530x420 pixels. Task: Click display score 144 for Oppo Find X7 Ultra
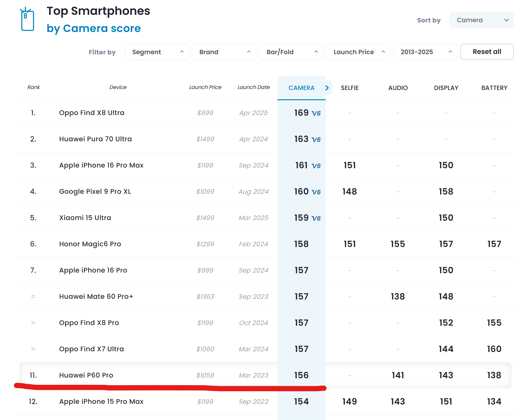pos(446,349)
